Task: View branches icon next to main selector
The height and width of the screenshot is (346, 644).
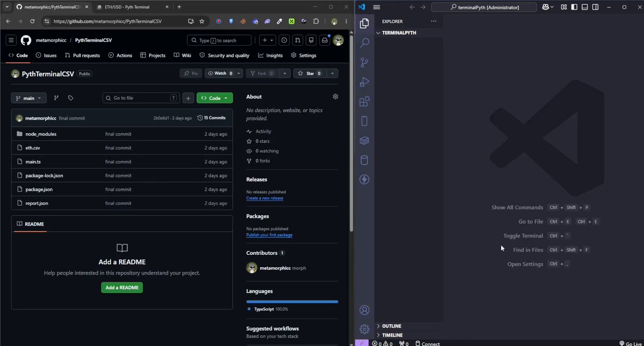Action: pyautogui.click(x=56, y=98)
